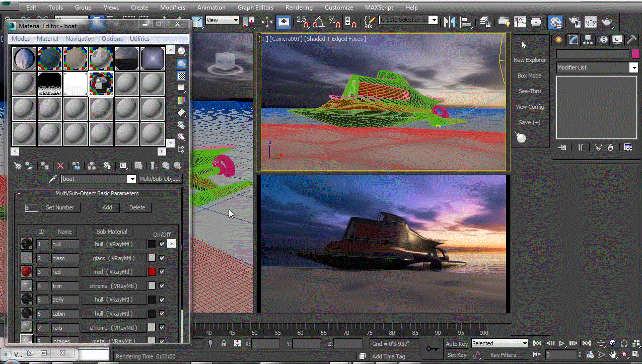
Task: Click the red color swatch for ID 3
Action: pos(152,272)
